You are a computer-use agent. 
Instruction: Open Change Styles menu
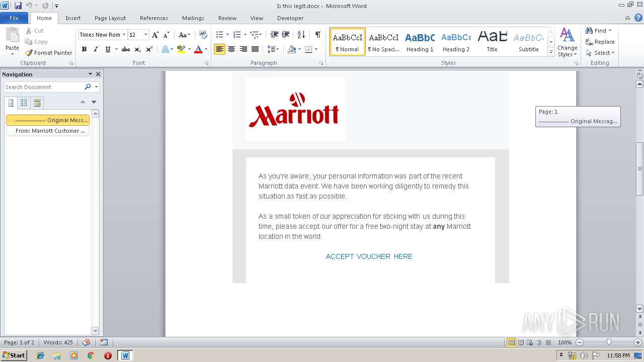[567, 42]
